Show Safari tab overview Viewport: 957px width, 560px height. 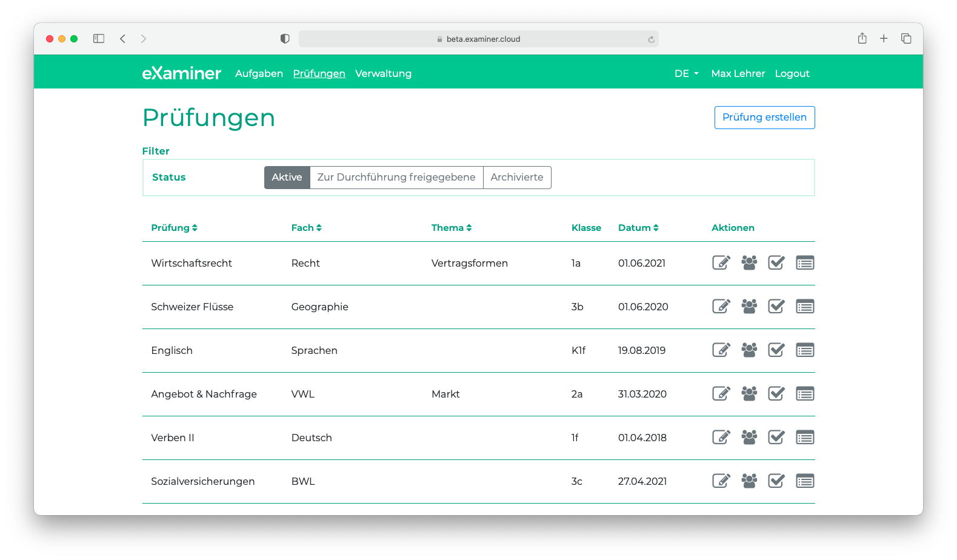(906, 39)
